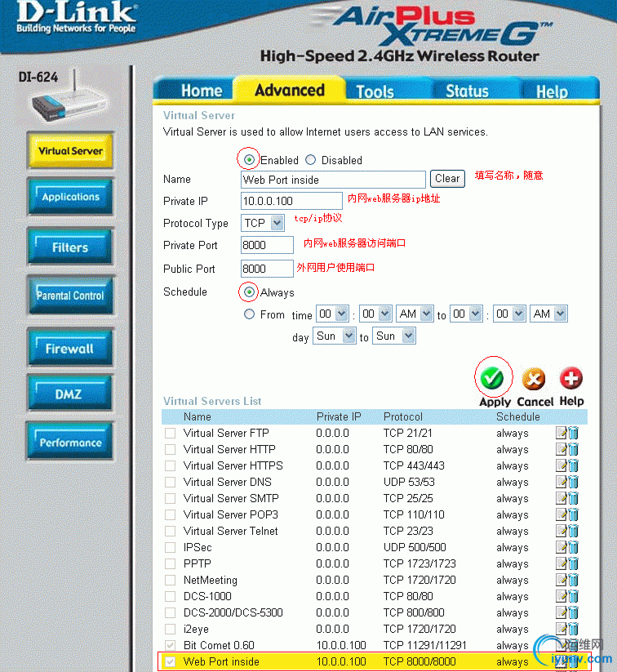Viewport: 617px width, 672px height.
Task: Uncheck the Bit Comet 0.60 checkbox
Action: pyautogui.click(x=170, y=645)
